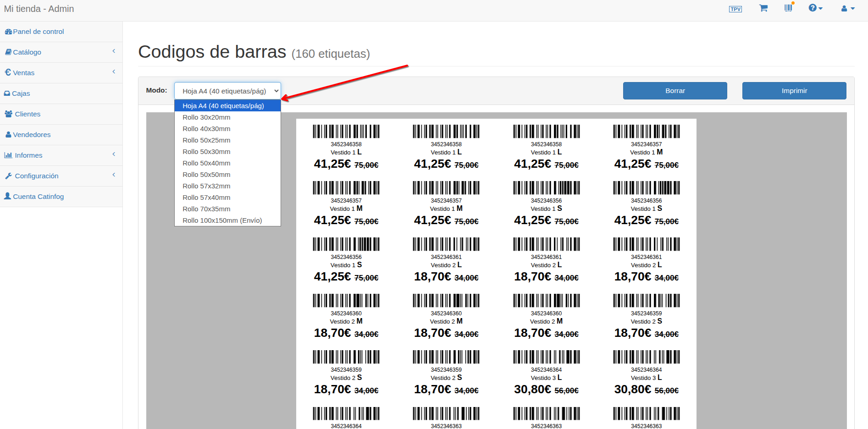Toggle the Modo dropdown select box
The height and width of the screenshot is (429, 868).
[x=227, y=91]
